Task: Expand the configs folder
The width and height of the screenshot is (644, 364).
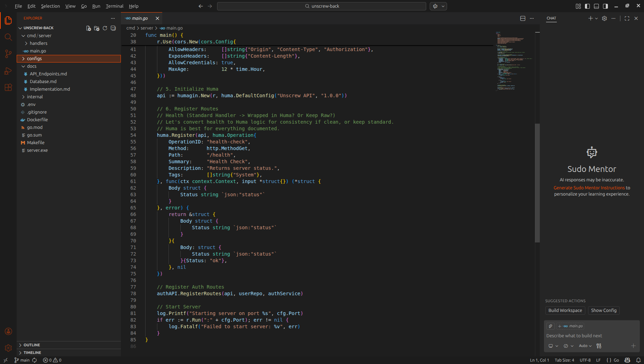Action: (x=69, y=59)
